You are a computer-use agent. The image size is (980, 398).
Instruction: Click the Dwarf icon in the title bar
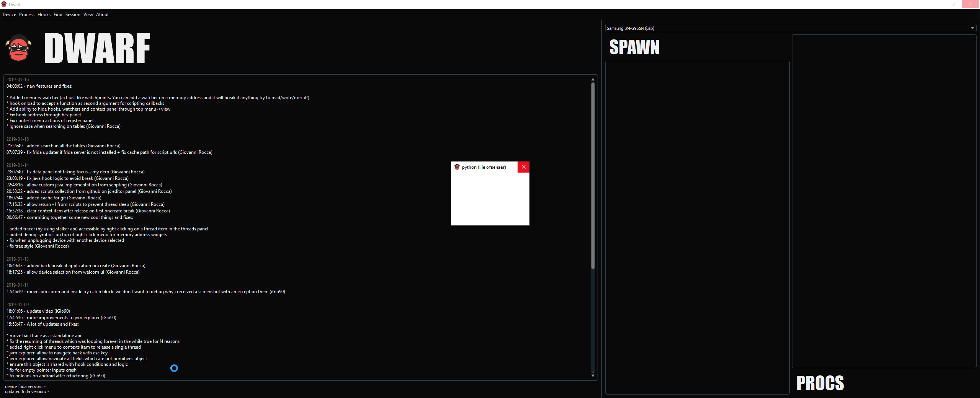(3, 4)
